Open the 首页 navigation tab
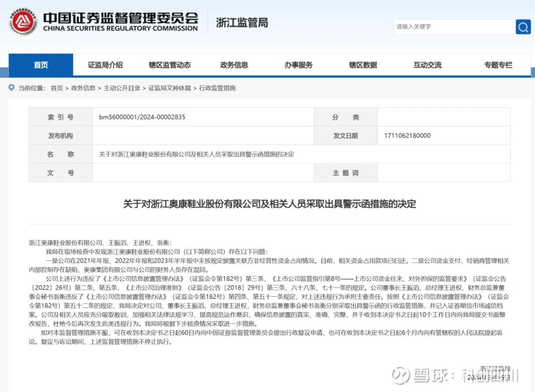 tap(41, 65)
